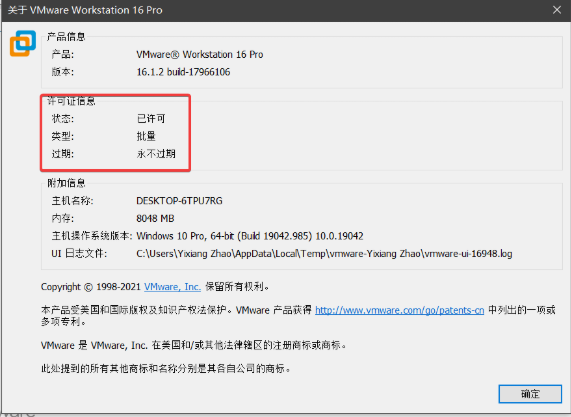Click the VMware Workstation logo icon
The width and height of the screenshot is (571, 417).
23,43
